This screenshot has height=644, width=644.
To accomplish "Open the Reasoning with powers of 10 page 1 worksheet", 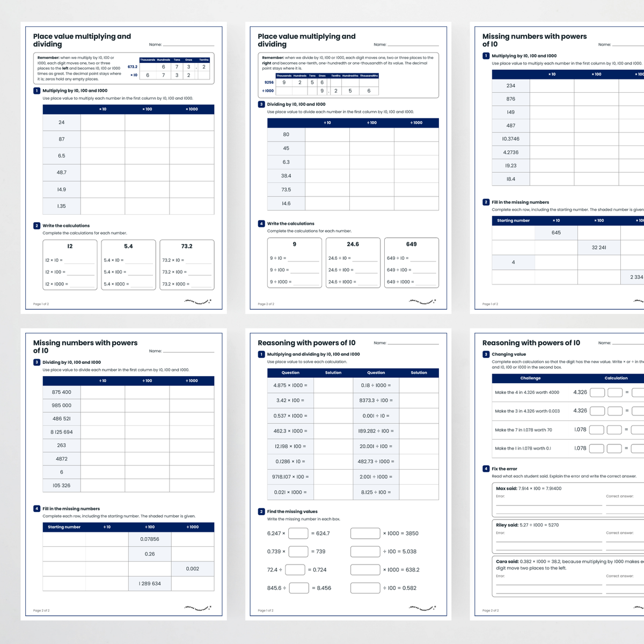I will 348,474.
